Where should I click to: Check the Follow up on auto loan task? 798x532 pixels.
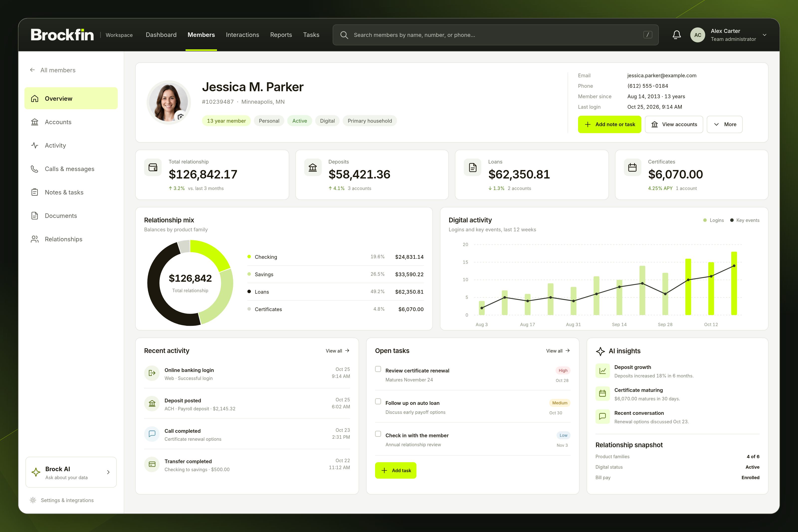[378, 401]
